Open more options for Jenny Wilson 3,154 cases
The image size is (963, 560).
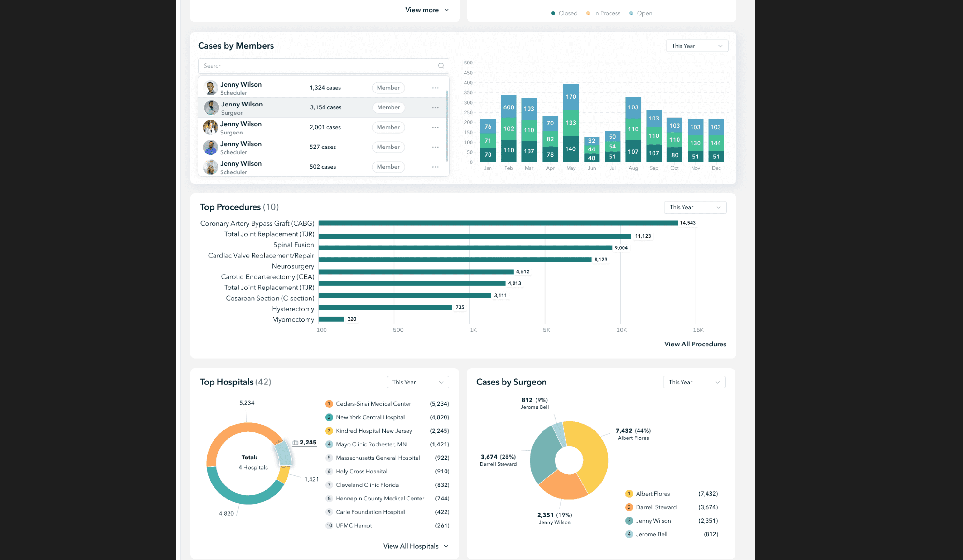[x=435, y=108]
